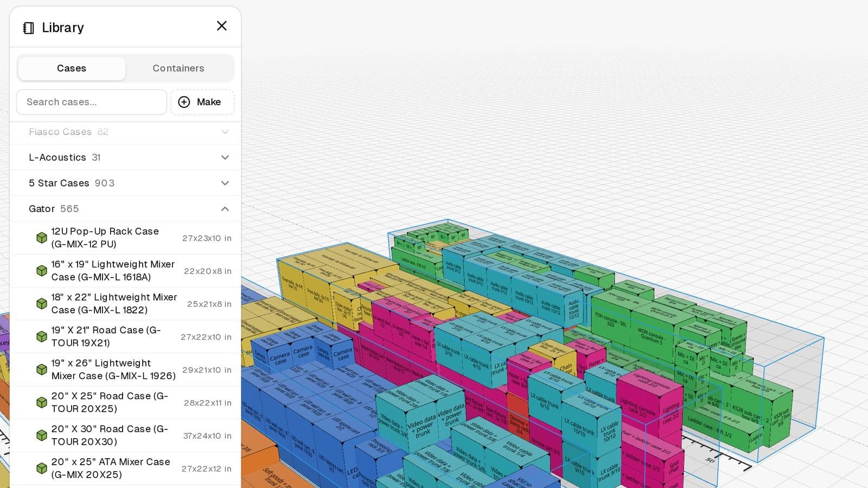Select 19" x 26" Lightweight Mixer Case entry
The width and height of the screenshot is (868, 488).
(x=125, y=369)
